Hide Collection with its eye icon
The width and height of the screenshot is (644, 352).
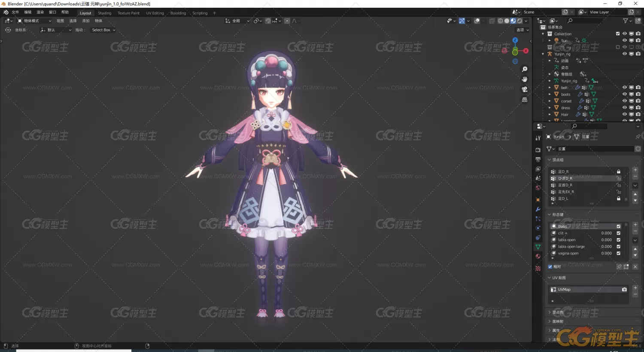coord(625,34)
